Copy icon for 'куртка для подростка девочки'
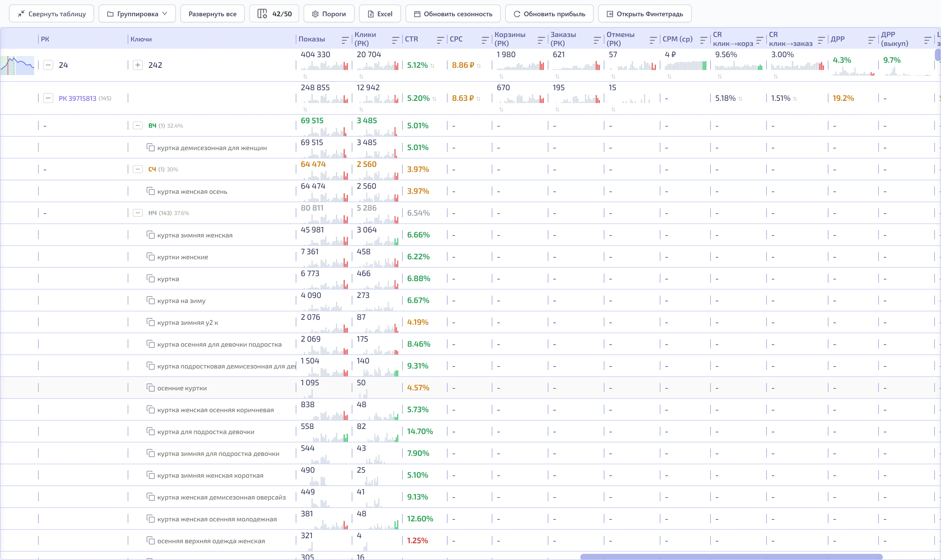941x560 pixels. pos(151,432)
